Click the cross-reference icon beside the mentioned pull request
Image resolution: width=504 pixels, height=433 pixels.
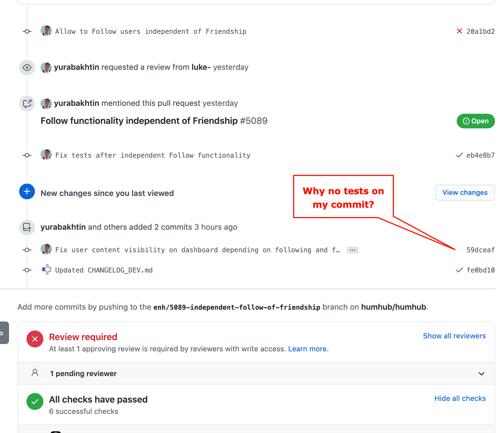coord(27,104)
